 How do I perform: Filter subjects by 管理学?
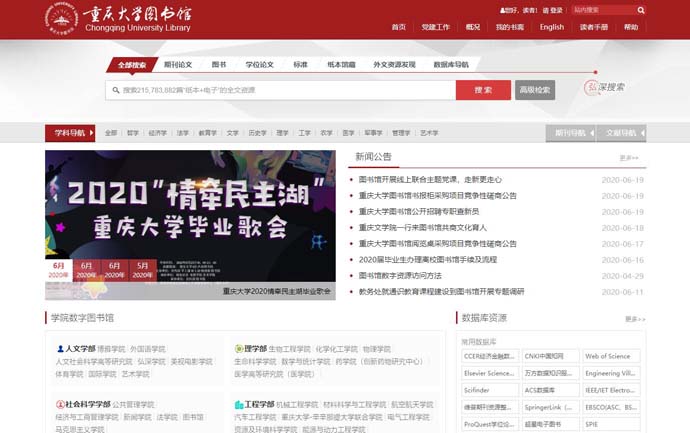pos(401,133)
